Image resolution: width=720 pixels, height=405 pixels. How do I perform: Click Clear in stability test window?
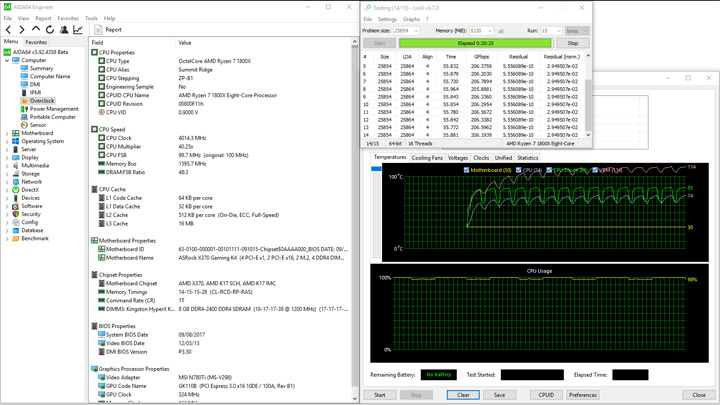(463, 395)
